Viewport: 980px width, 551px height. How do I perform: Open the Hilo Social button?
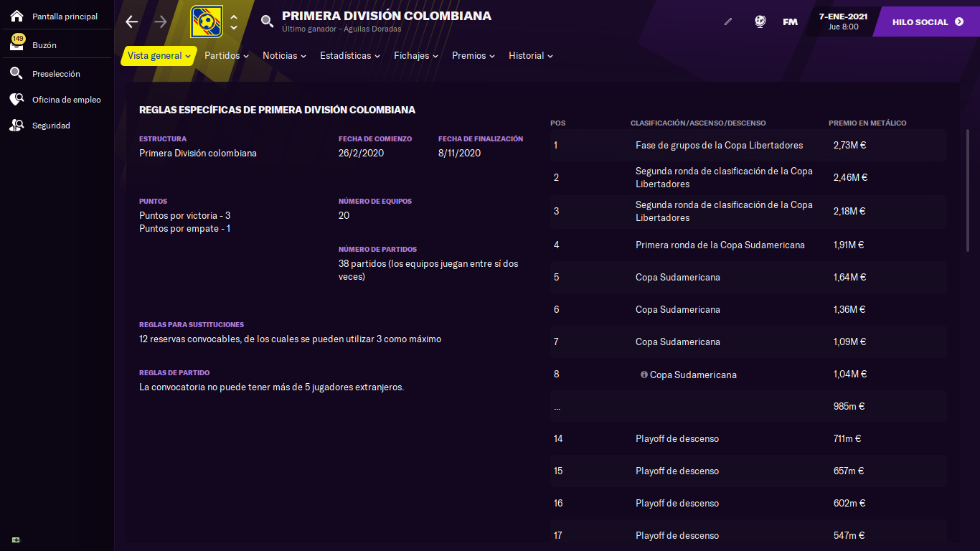(926, 22)
